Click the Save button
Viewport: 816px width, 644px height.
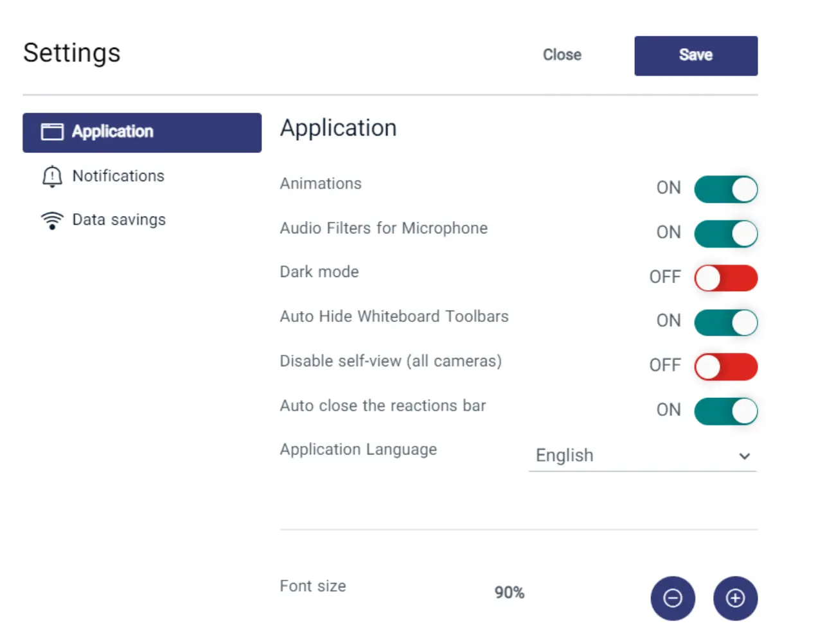695,56
